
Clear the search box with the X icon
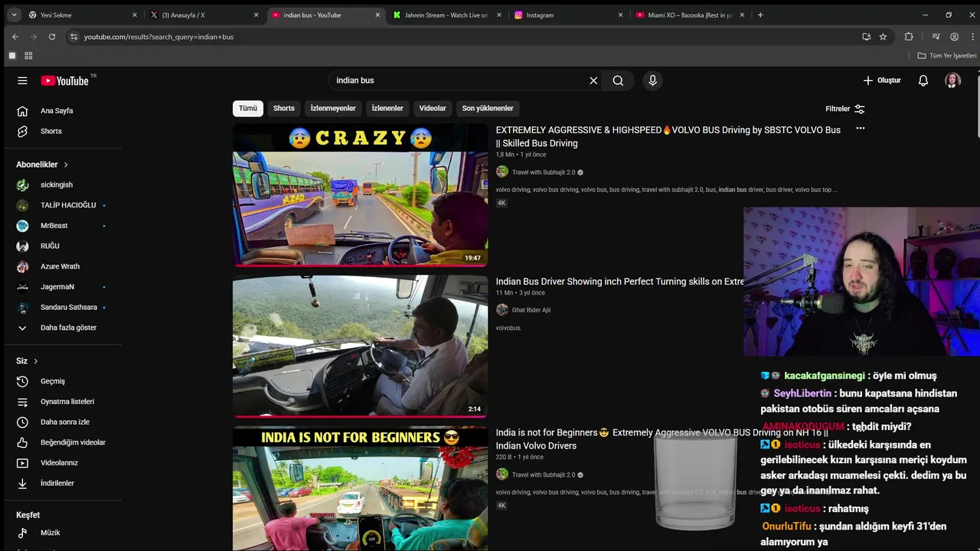(x=593, y=80)
